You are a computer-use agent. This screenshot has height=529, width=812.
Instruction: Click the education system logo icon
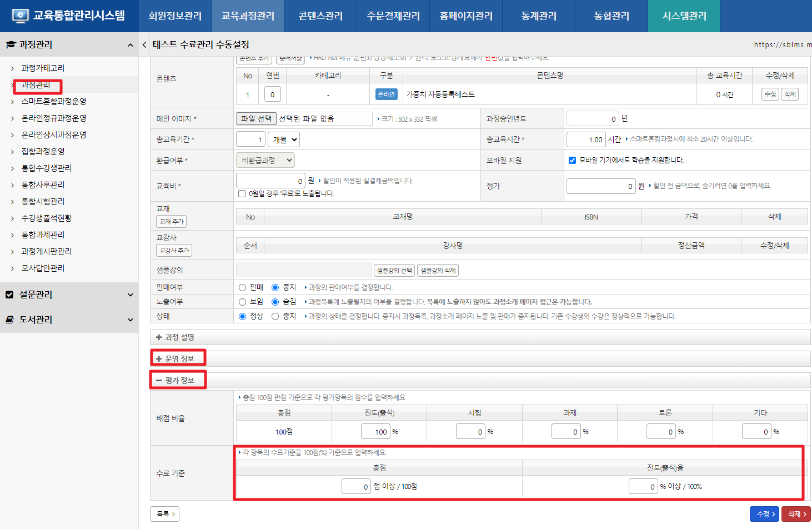(x=21, y=16)
